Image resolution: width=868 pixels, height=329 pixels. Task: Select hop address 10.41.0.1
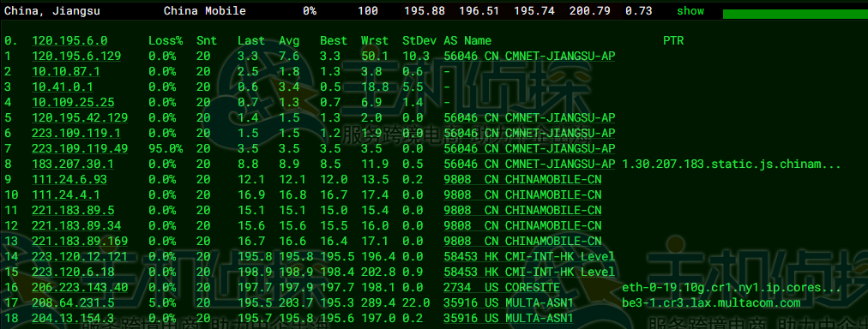[x=63, y=87]
